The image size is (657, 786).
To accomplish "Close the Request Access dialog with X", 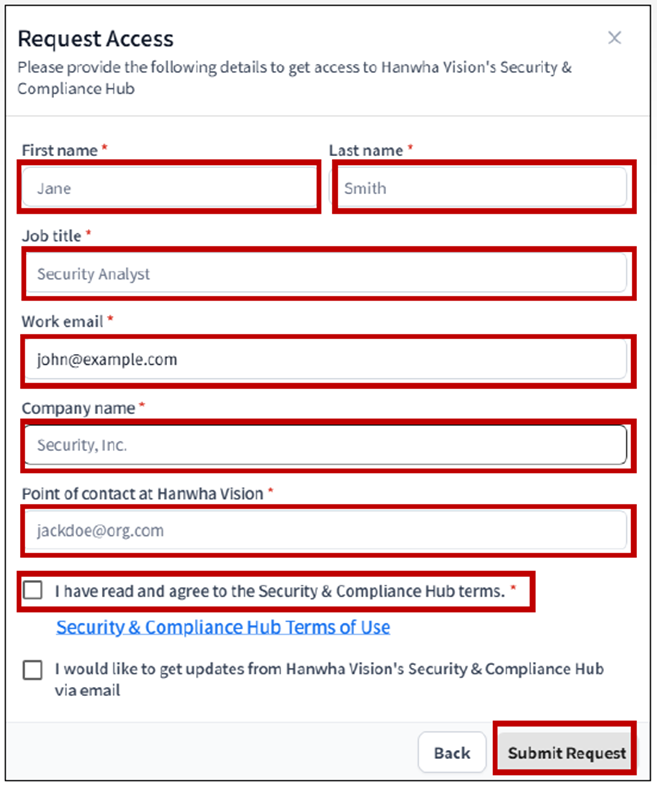I will tap(614, 38).
